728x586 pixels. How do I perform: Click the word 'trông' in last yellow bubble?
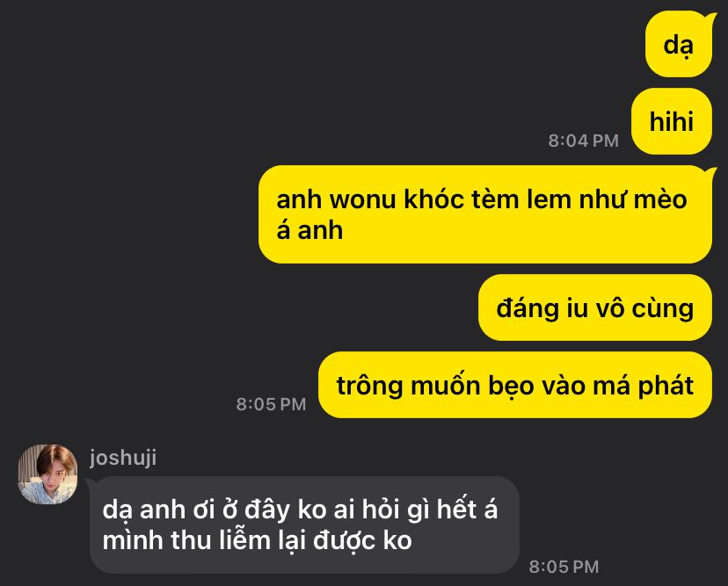pos(369,387)
